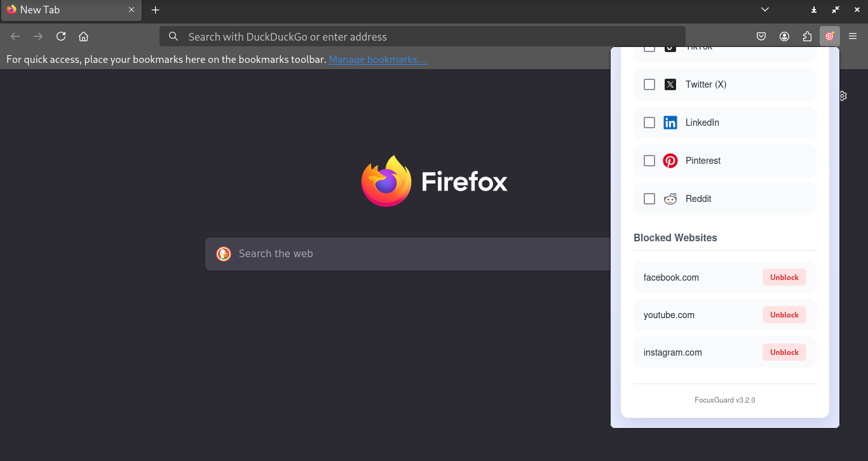Close the New Tab tab
This screenshot has height=461, width=868.
(x=132, y=10)
